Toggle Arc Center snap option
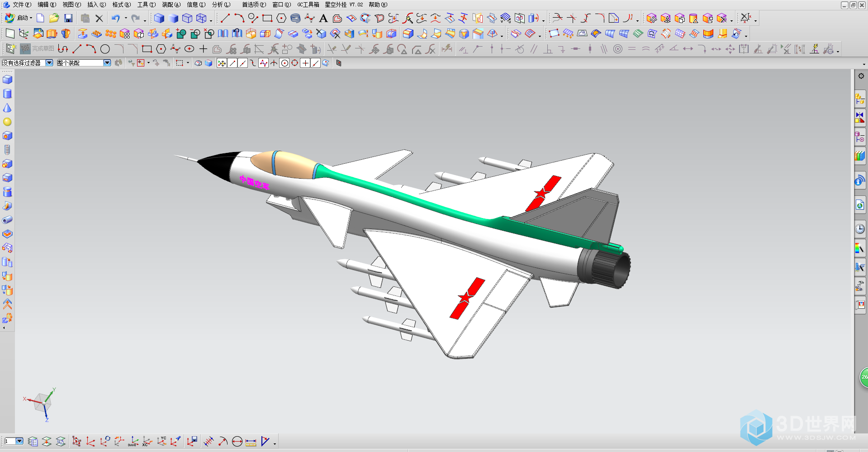 point(285,63)
